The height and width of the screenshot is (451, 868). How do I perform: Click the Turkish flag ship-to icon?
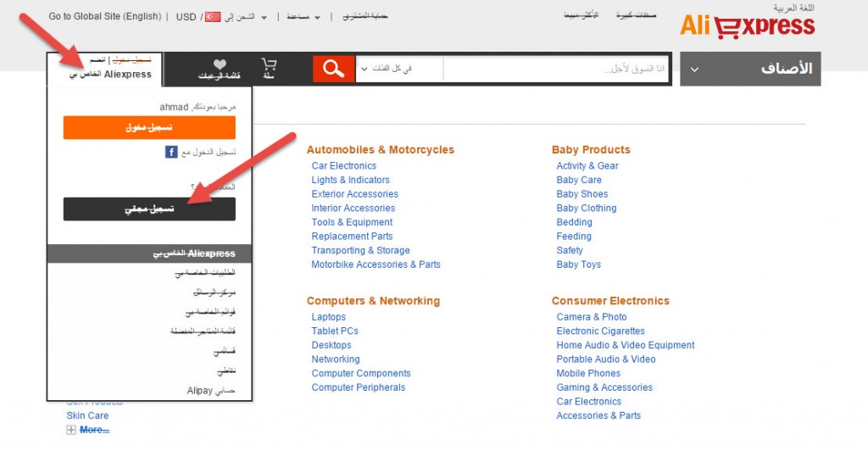coord(213,17)
